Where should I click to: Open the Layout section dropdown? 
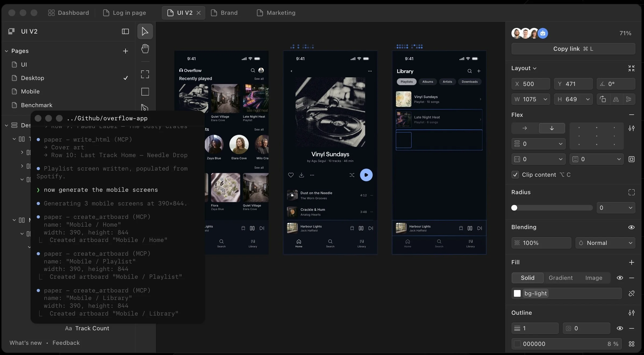click(x=524, y=68)
